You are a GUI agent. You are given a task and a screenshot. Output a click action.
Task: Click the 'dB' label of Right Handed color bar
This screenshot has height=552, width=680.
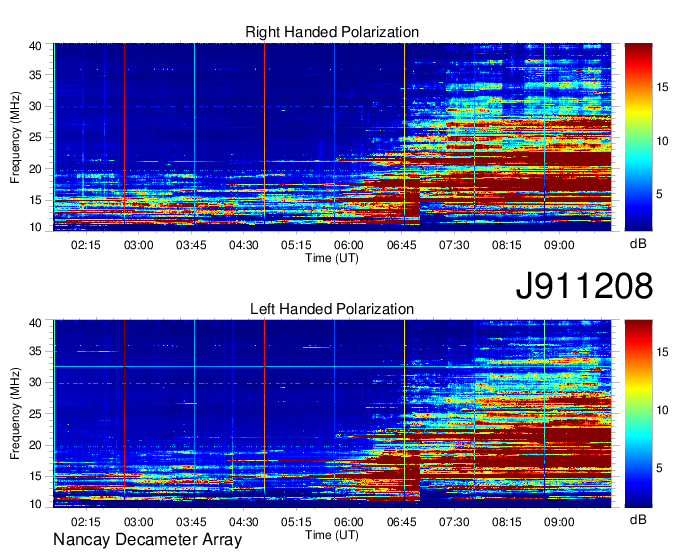tap(638, 244)
